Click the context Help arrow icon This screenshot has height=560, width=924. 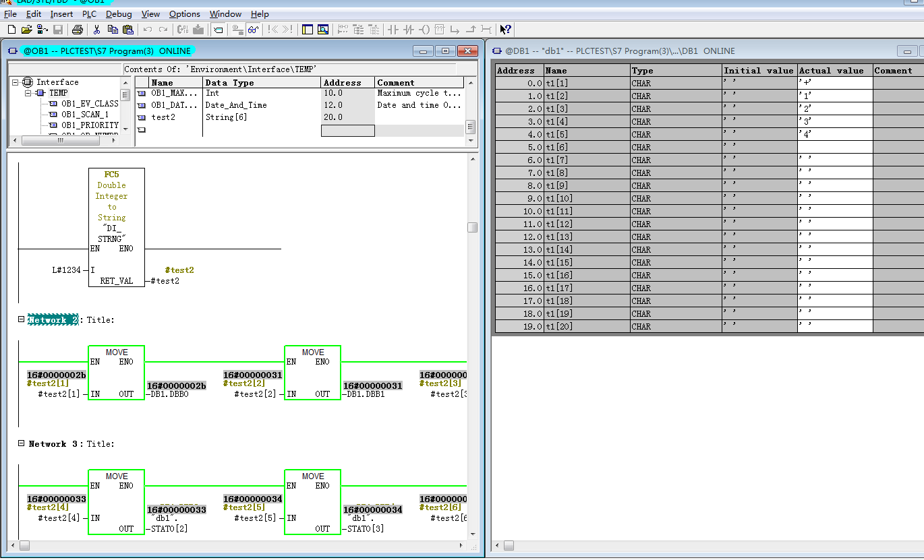tap(505, 30)
